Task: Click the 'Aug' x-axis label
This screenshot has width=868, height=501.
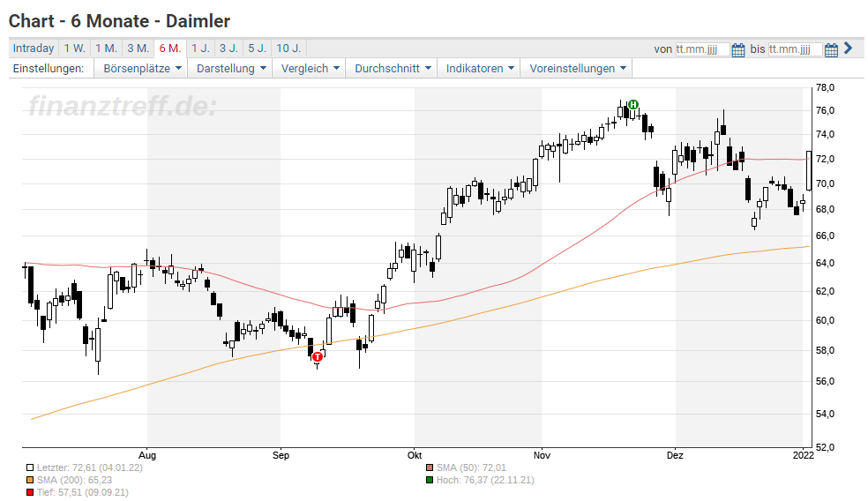Action: click(x=147, y=455)
